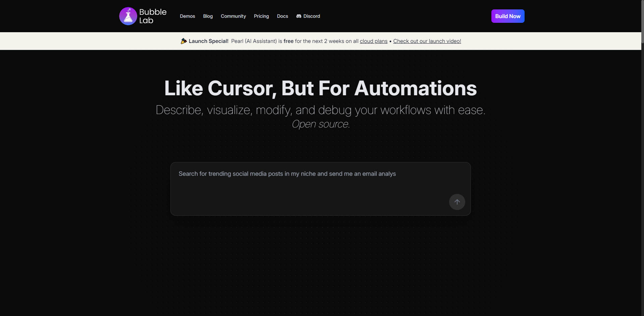Open the Docs navigation link

tap(282, 16)
